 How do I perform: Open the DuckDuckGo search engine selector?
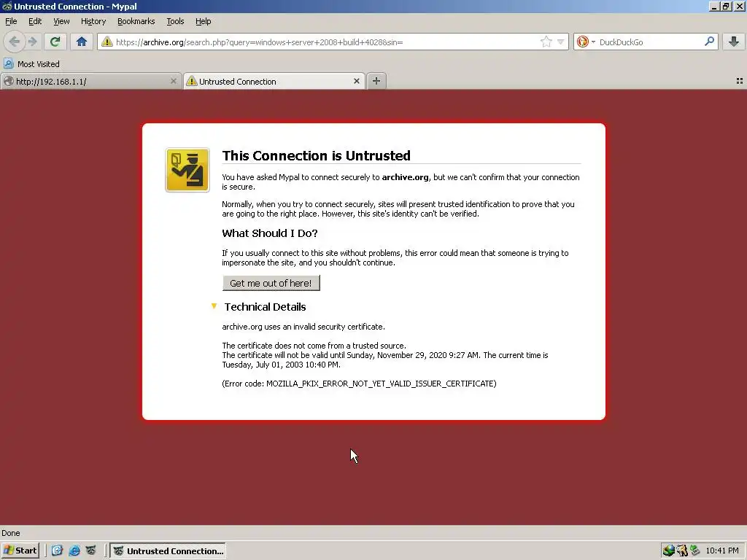click(586, 42)
